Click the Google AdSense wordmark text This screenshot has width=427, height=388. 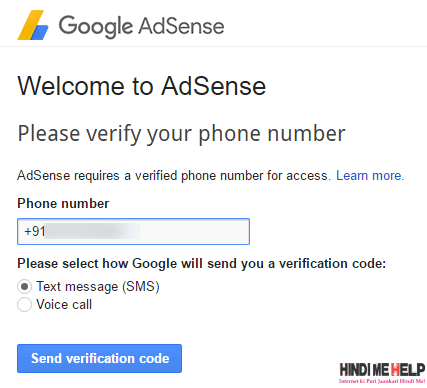(141, 26)
